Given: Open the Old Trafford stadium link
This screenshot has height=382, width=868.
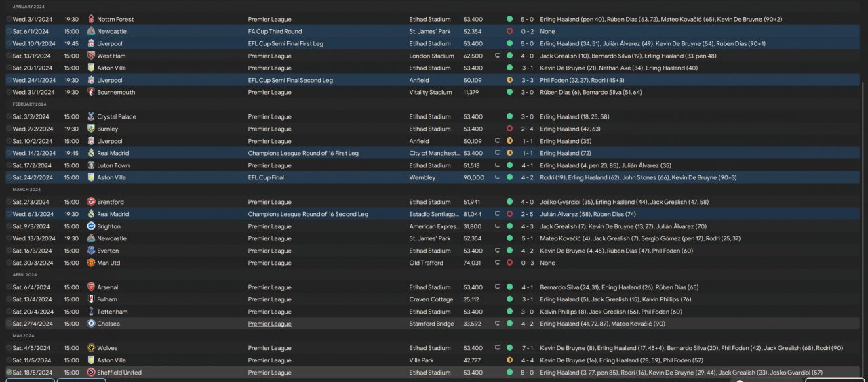Looking at the screenshot, I should click(426, 263).
